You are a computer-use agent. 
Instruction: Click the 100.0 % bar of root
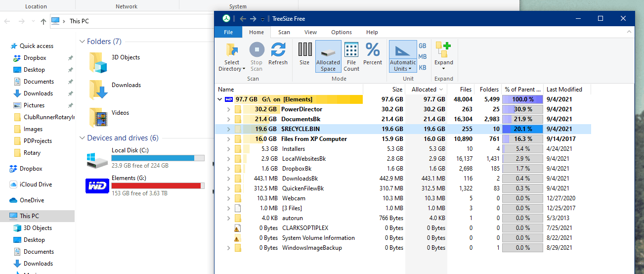(x=522, y=99)
